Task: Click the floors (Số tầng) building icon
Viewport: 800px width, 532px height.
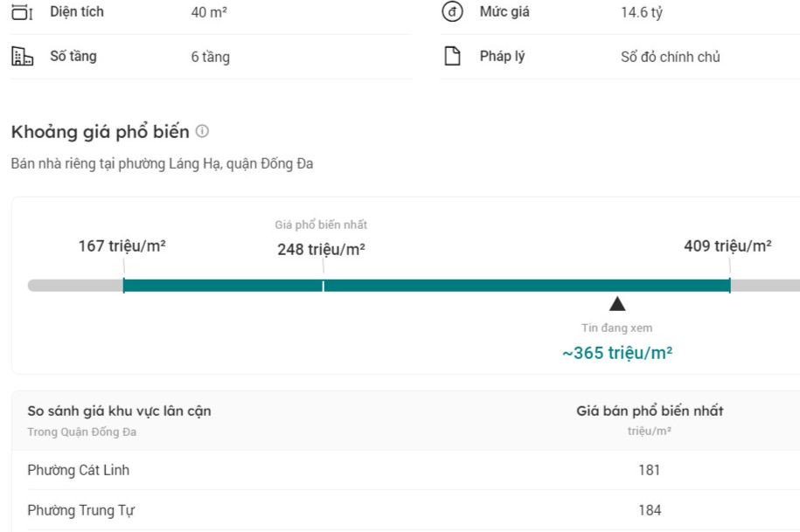Action: coord(23,58)
